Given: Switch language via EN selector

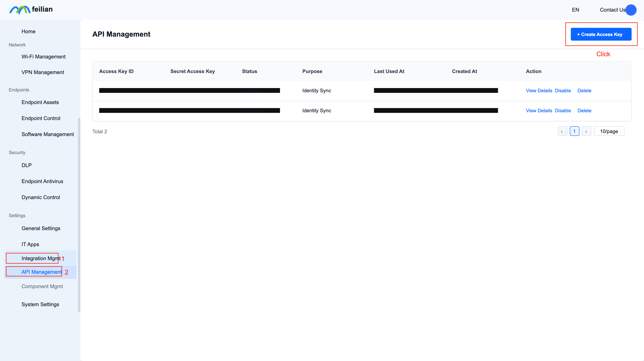Looking at the screenshot, I should (575, 10).
